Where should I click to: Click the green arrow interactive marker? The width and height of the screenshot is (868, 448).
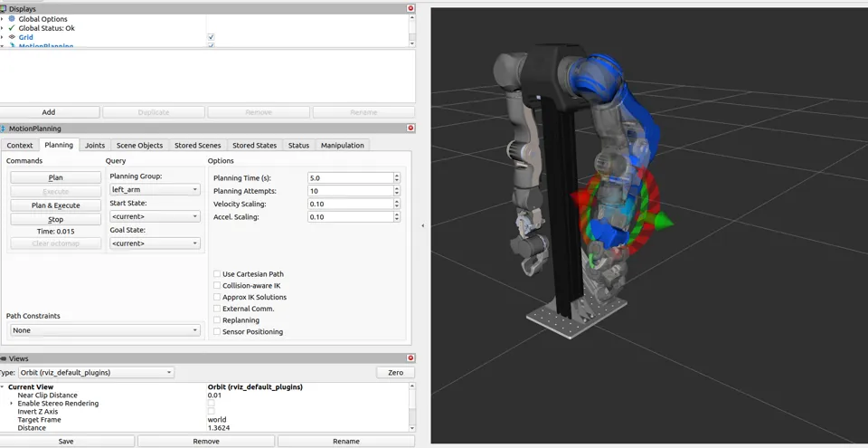(x=664, y=222)
